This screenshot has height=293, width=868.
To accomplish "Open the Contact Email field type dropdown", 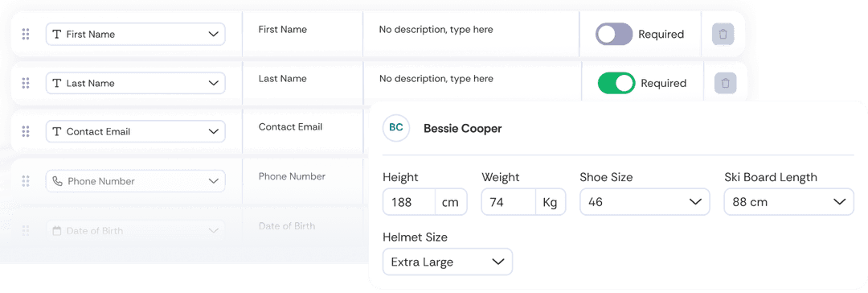I will pyautogui.click(x=136, y=131).
